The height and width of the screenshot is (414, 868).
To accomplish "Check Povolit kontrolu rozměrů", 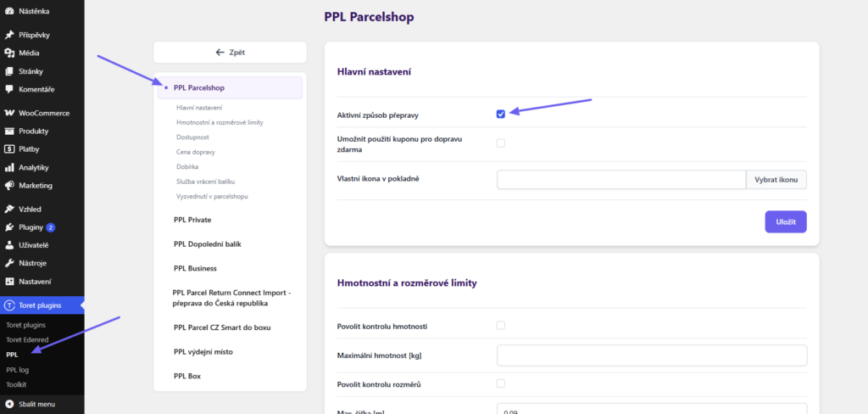I will click(500, 383).
